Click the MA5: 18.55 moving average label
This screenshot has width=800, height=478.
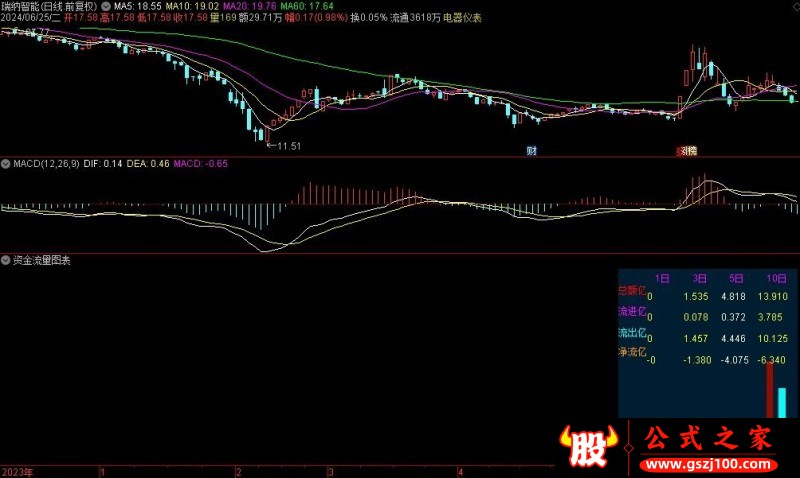pos(137,7)
